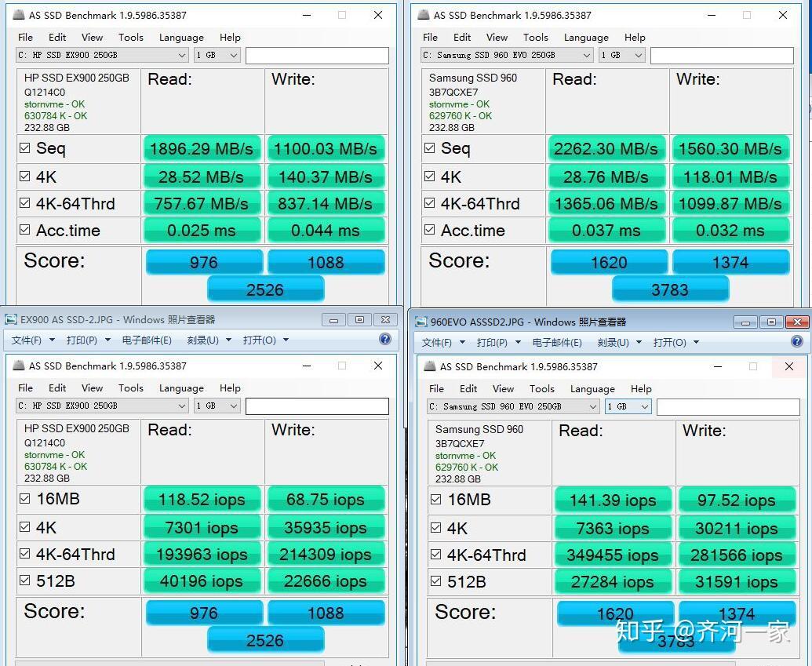Open Edit menu in Samsung 960 MB/s window
The image size is (812, 666).
point(462,38)
